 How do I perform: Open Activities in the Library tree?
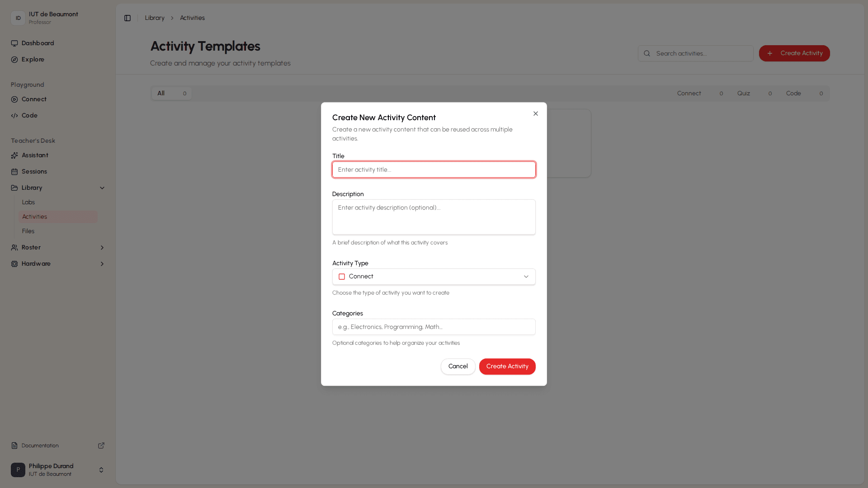pyautogui.click(x=58, y=217)
